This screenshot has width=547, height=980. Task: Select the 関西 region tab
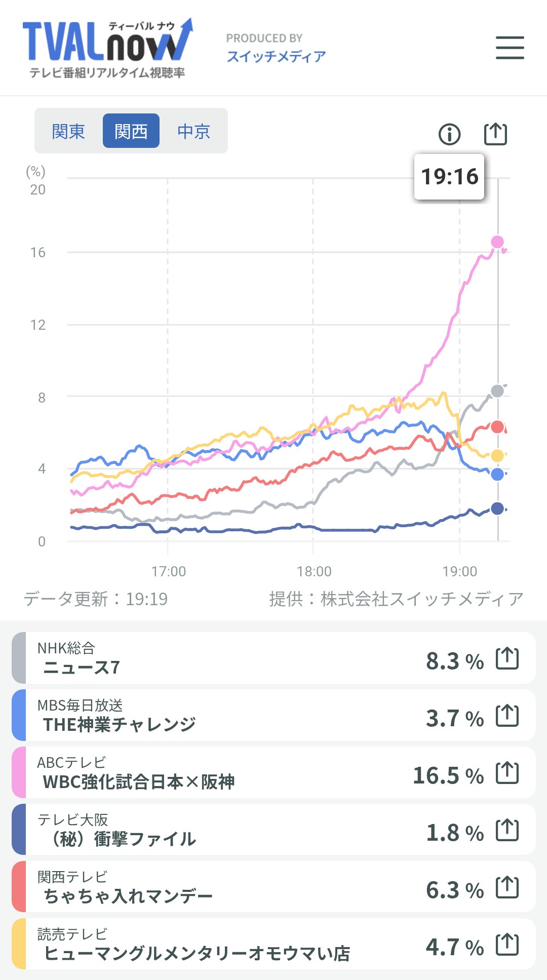pyautogui.click(x=131, y=131)
